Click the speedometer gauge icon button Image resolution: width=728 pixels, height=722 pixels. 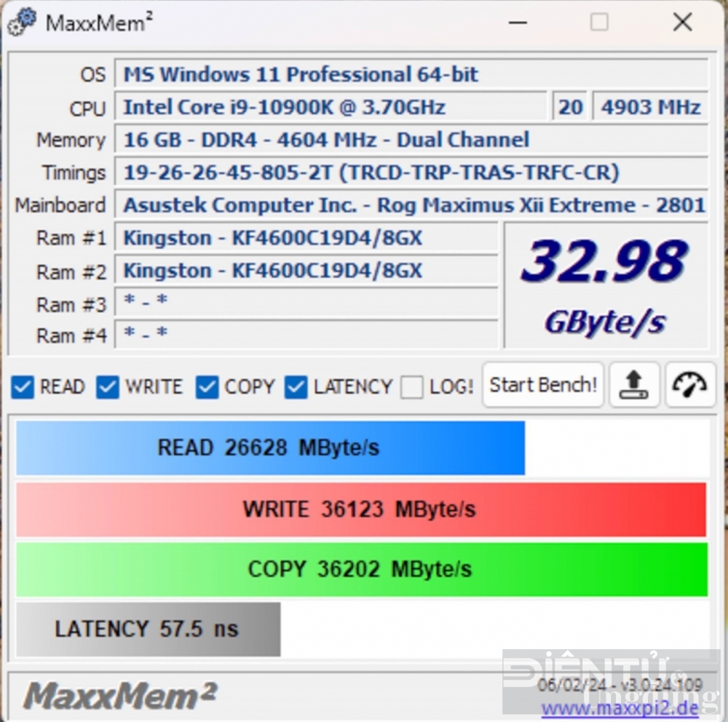click(689, 385)
